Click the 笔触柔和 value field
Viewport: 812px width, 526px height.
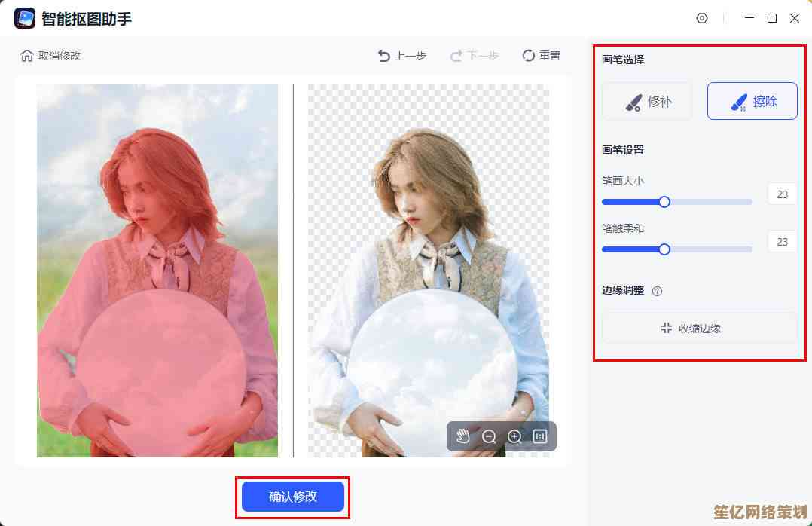pos(782,242)
